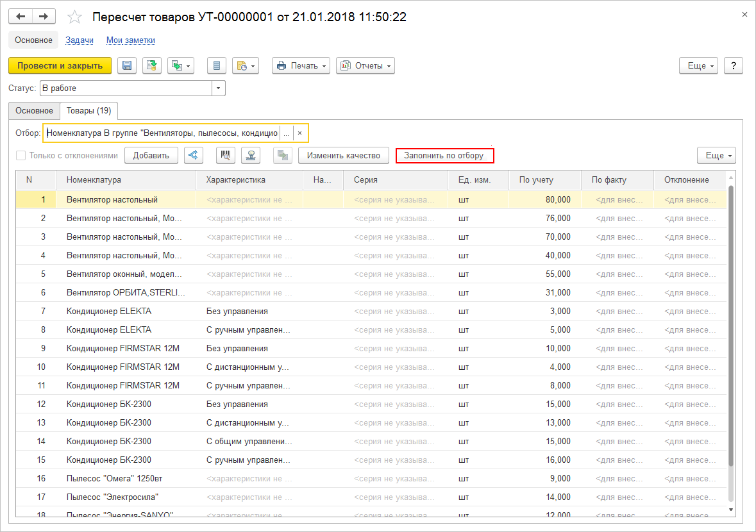
Task: Click the Отбор filter field
Action: 162,133
